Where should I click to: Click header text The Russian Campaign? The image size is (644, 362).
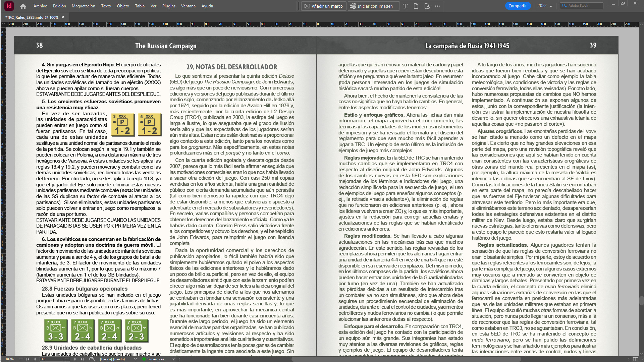(x=166, y=46)
